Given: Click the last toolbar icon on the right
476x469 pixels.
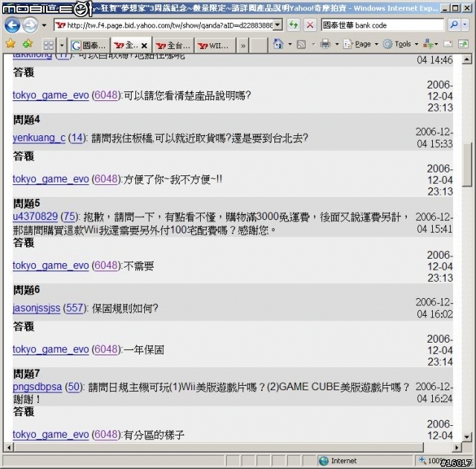Looking at the screenshot, I should [463, 45].
